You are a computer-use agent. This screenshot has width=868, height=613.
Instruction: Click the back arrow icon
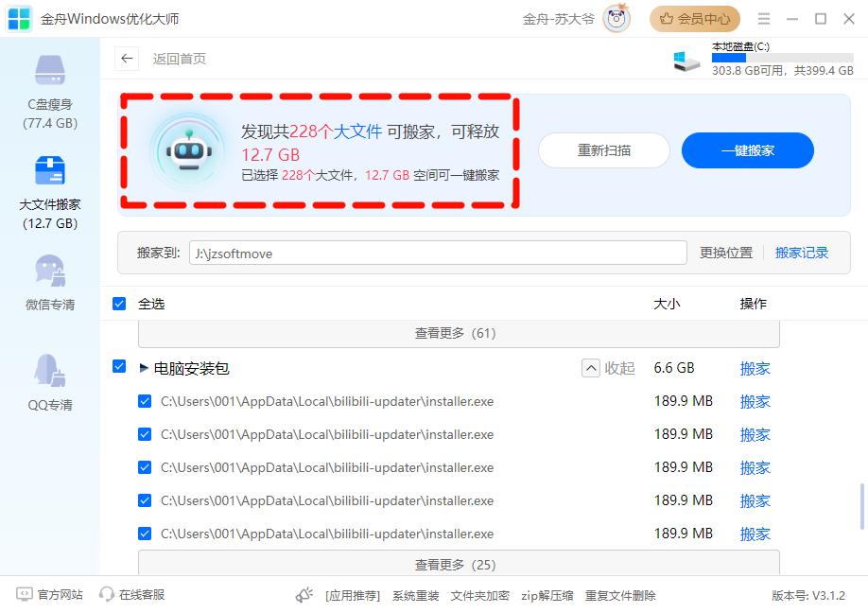pyautogui.click(x=127, y=59)
